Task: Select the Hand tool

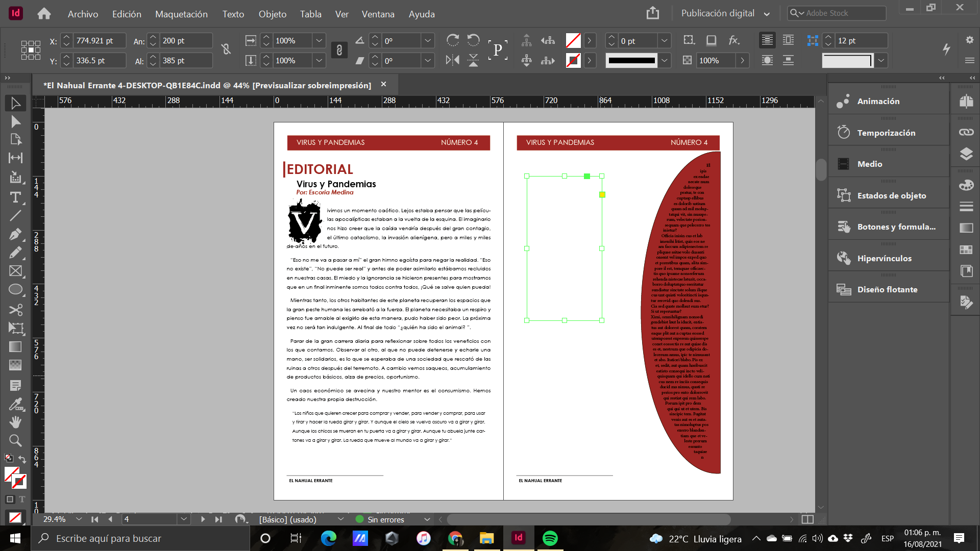Action: 15,422
